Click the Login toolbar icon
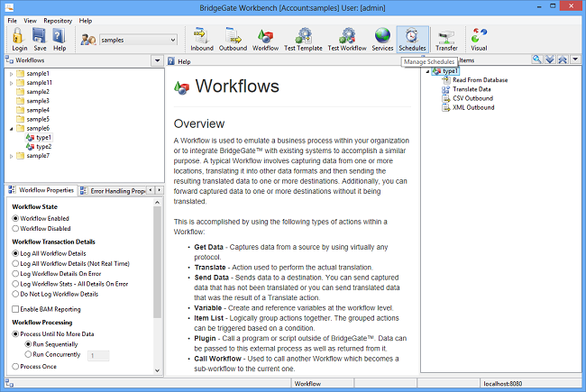Image resolution: width=586 pixels, height=392 pixels. point(19,40)
